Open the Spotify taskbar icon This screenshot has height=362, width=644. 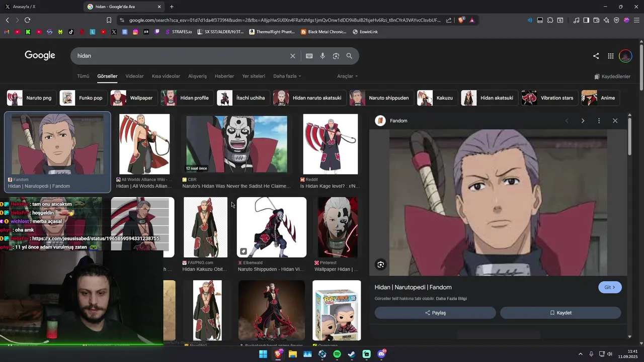point(337,354)
